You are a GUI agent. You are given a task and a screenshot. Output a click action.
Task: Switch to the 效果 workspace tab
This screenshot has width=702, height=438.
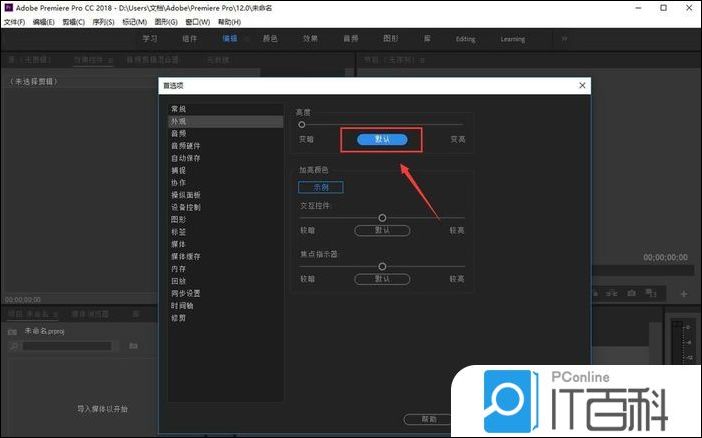(310, 39)
